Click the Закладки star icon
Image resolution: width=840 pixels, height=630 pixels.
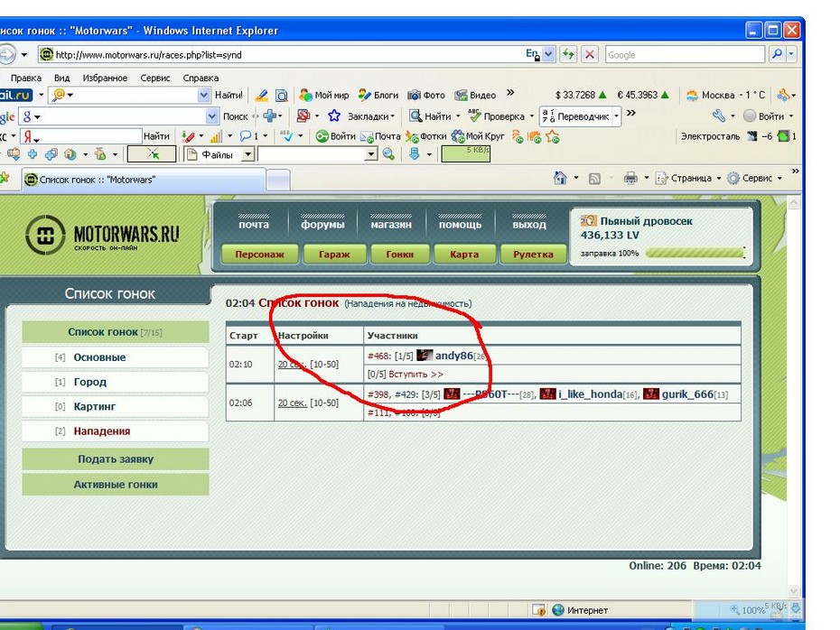pyautogui.click(x=333, y=116)
